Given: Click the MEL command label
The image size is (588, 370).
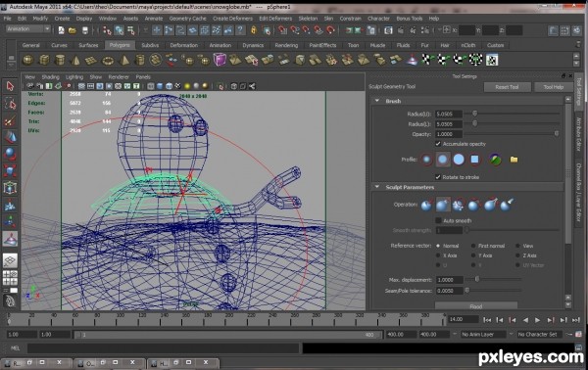Looking at the screenshot, I should click(15, 348).
